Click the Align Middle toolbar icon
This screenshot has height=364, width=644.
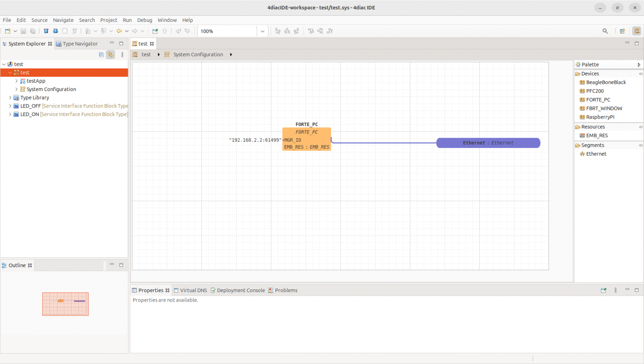tap(320, 31)
